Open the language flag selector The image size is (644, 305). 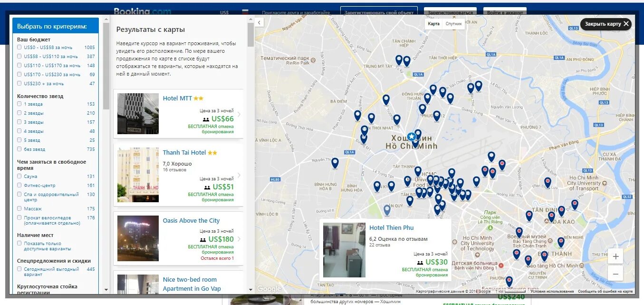coord(245,12)
